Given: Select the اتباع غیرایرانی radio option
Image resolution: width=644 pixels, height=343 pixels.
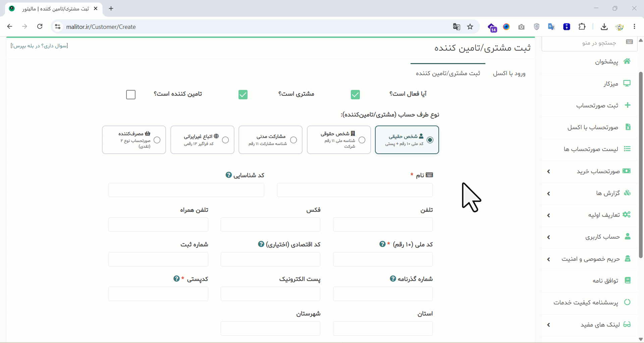Looking at the screenshot, I should (225, 140).
